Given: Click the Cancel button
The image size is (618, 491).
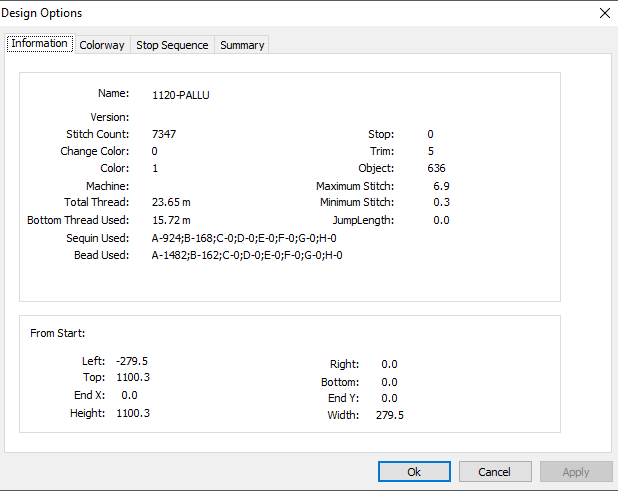Looking at the screenshot, I should 495,472.
